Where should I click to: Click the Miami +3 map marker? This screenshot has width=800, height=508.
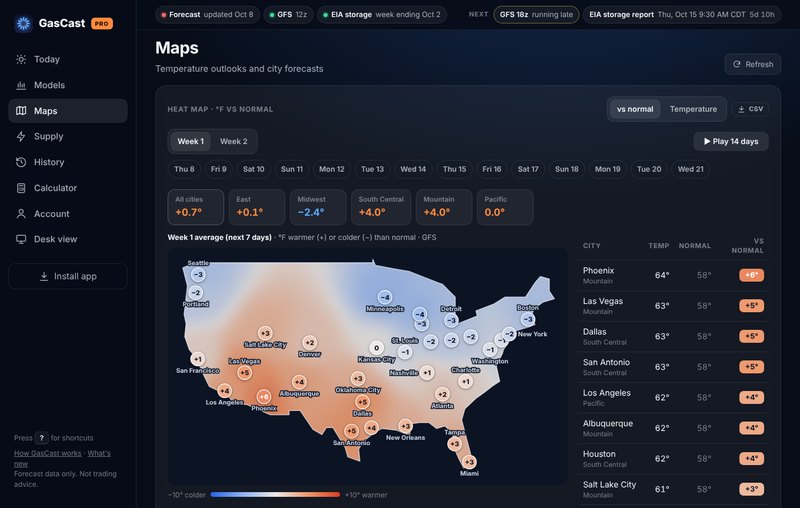[x=469, y=462]
